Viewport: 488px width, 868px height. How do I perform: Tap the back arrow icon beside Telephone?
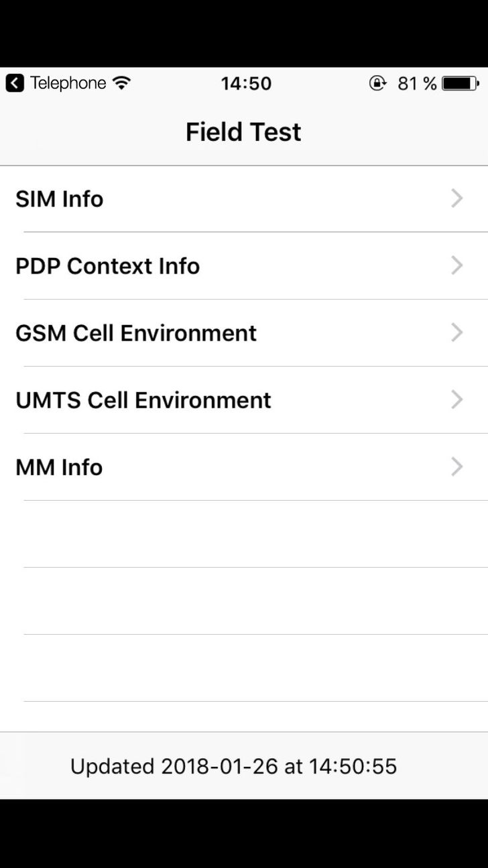tap(15, 83)
